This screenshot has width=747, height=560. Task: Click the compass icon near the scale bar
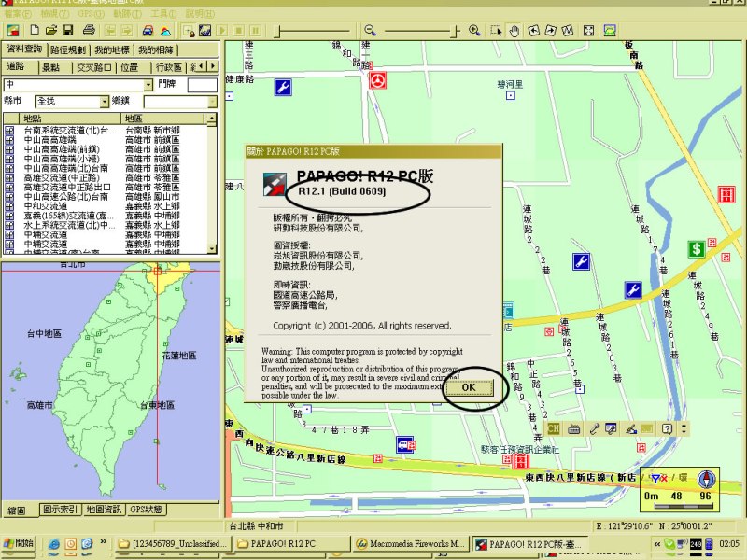pos(706,479)
